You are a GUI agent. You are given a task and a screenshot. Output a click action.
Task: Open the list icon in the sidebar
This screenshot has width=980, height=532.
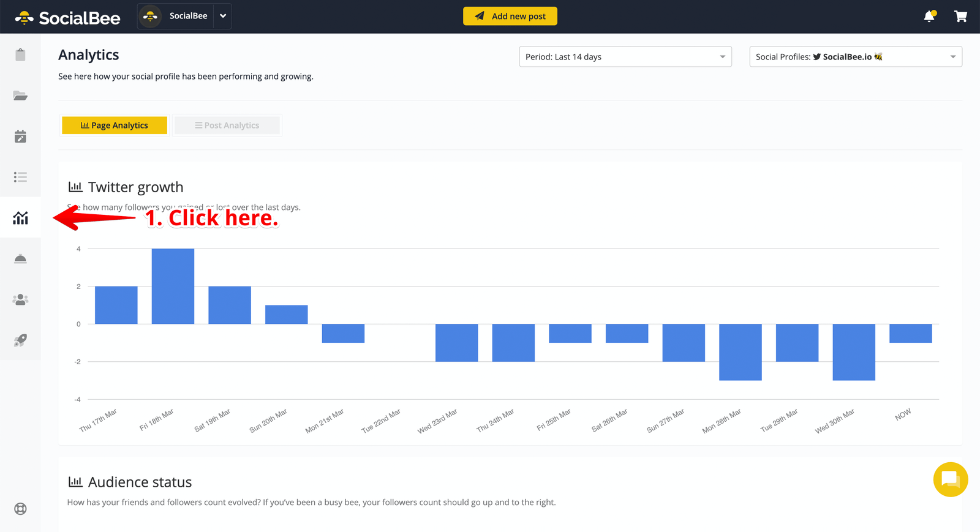[20, 177]
